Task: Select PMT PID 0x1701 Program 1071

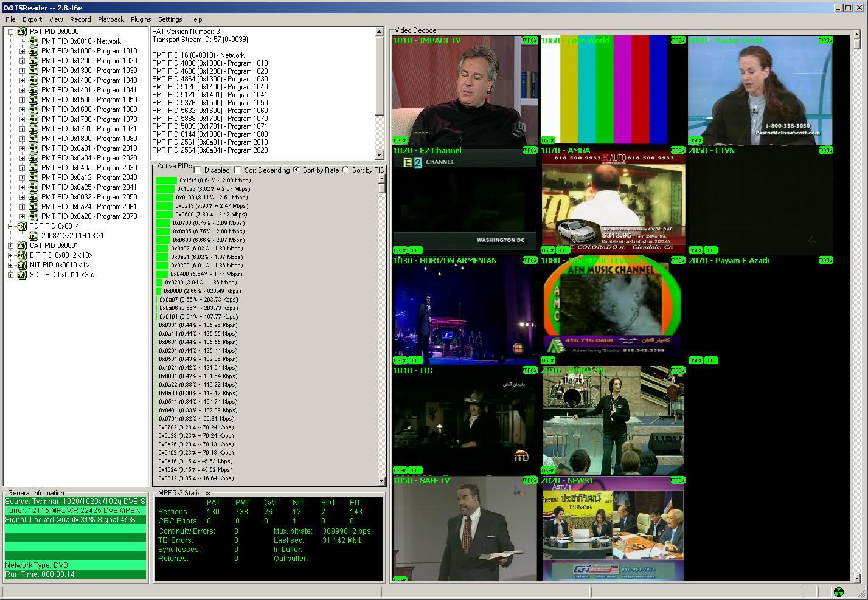Action: coord(89,129)
